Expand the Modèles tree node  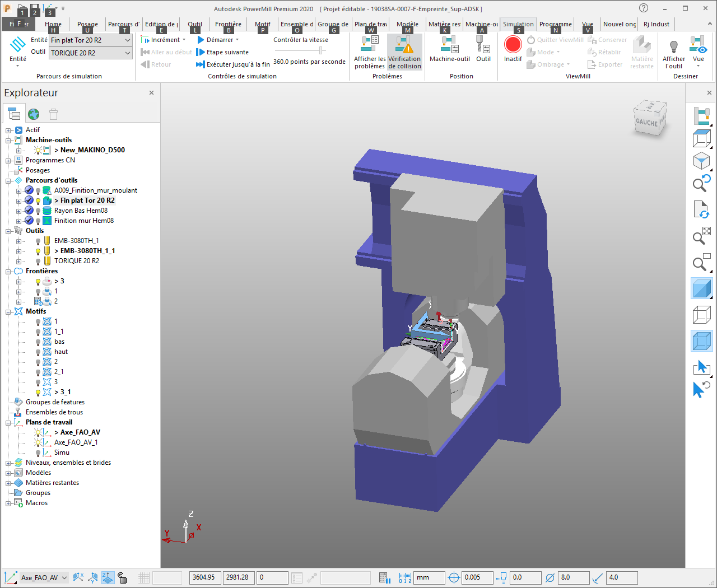pos(8,473)
